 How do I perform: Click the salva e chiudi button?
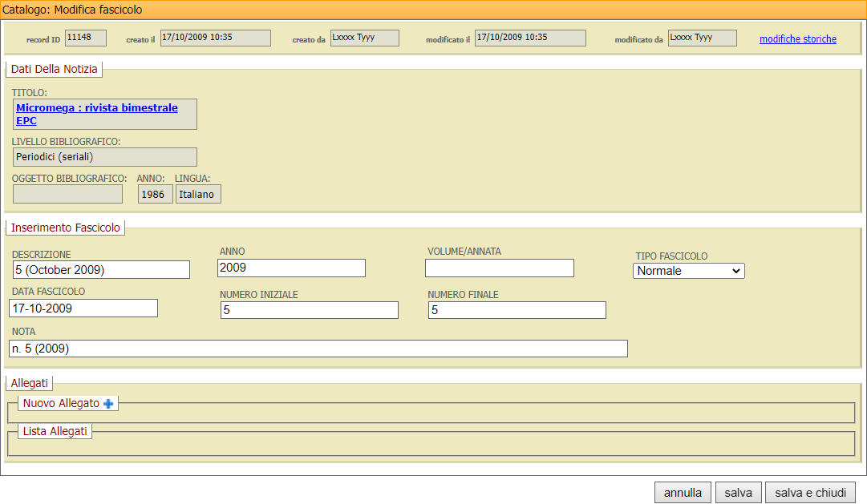tap(810, 493)
